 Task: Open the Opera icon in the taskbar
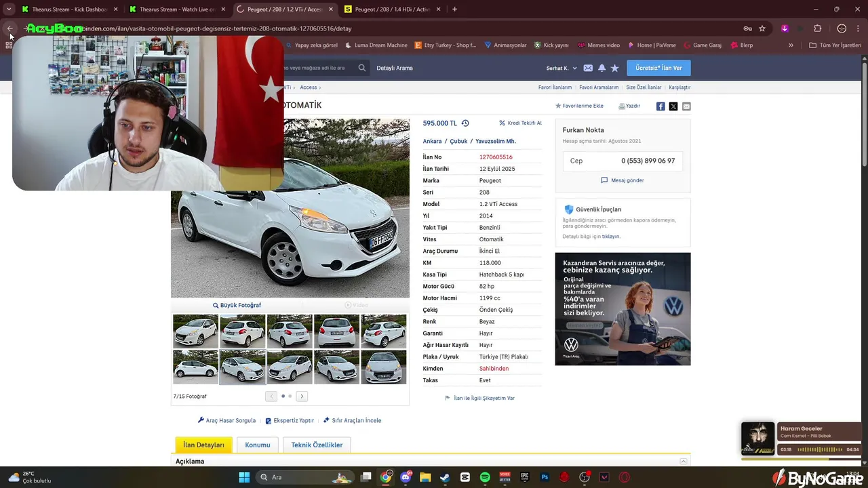tap(624, 477)
